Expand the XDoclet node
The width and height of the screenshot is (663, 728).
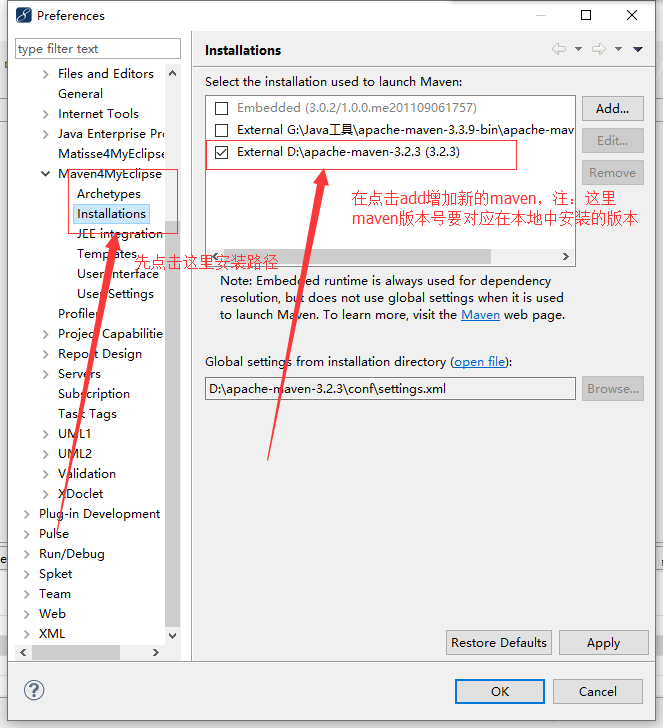46,494
